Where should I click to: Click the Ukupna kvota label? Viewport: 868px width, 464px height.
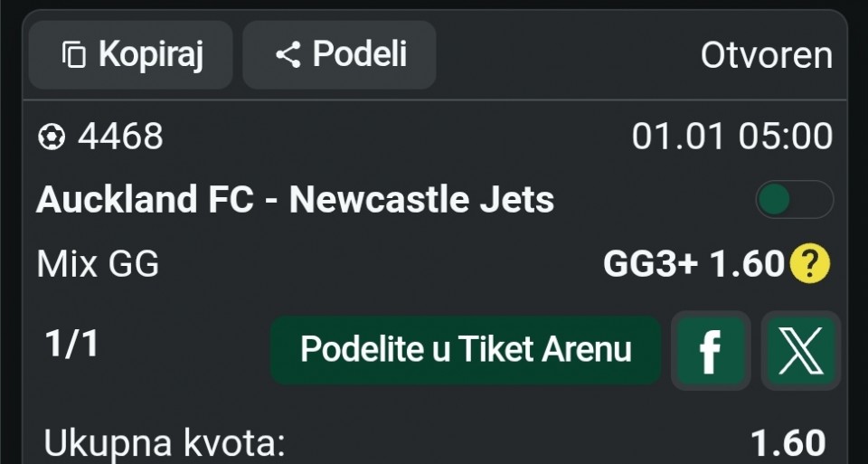[x=165, y=444]
